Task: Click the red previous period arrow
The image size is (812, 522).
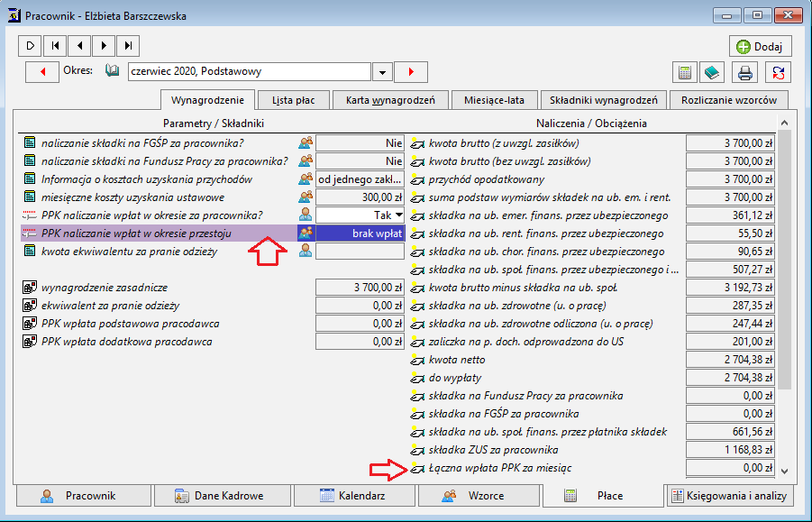Action: (42, 72)
